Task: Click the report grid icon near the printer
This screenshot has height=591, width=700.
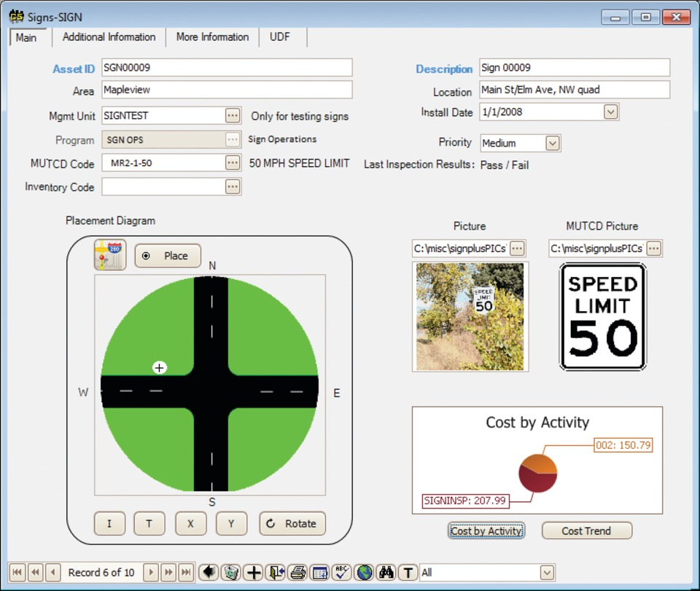Action: tap(319, 572)
